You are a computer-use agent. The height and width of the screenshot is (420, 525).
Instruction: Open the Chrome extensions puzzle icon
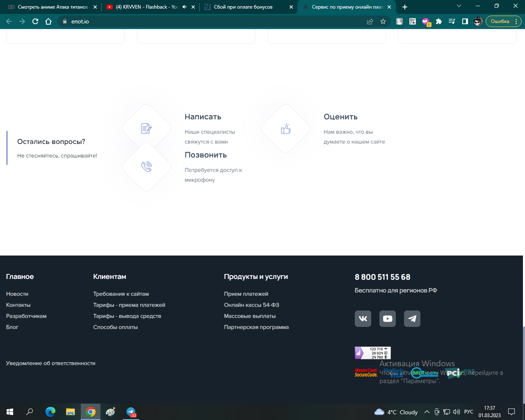click(439, 21)
